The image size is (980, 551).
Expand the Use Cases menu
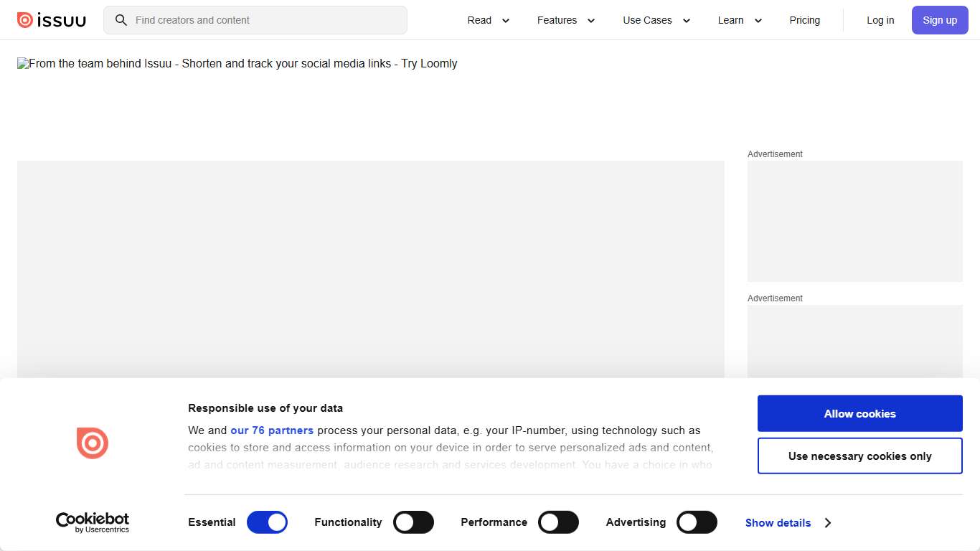pos(656,20)
